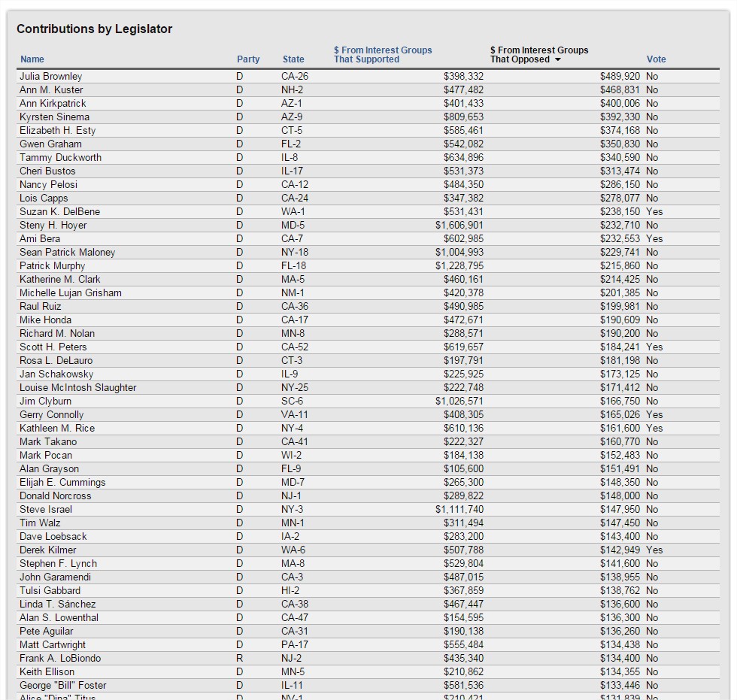Screen dimensions: 737x700
Task: Click Kyrsten Sinema's name
Action: coord(54,117)
